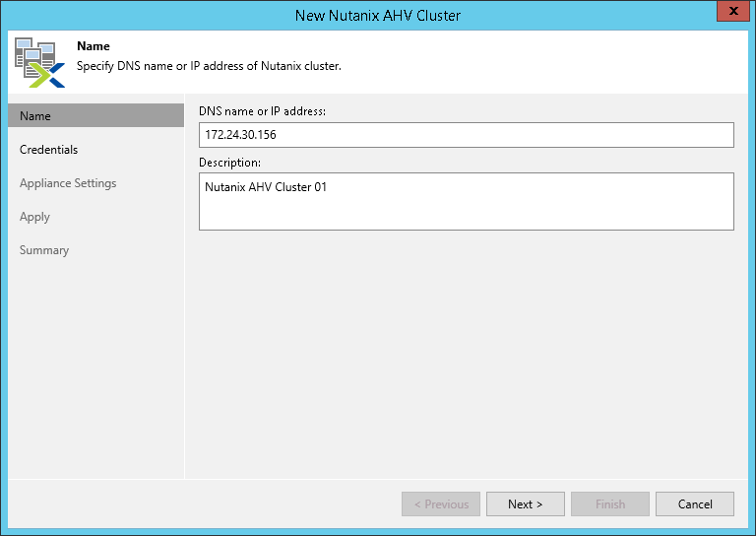Click the bold 'Name' header heading
This screenshot has width=756, height=536.
click(x=94, y=46)
